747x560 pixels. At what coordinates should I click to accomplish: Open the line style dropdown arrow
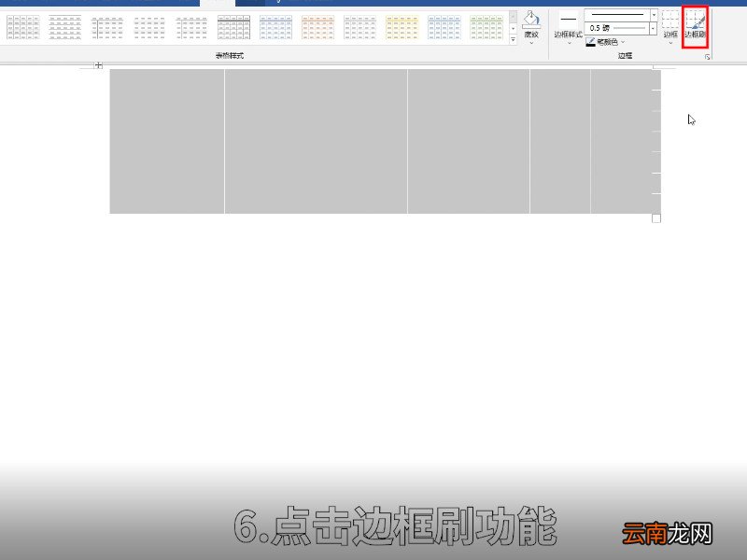point(654,15)
